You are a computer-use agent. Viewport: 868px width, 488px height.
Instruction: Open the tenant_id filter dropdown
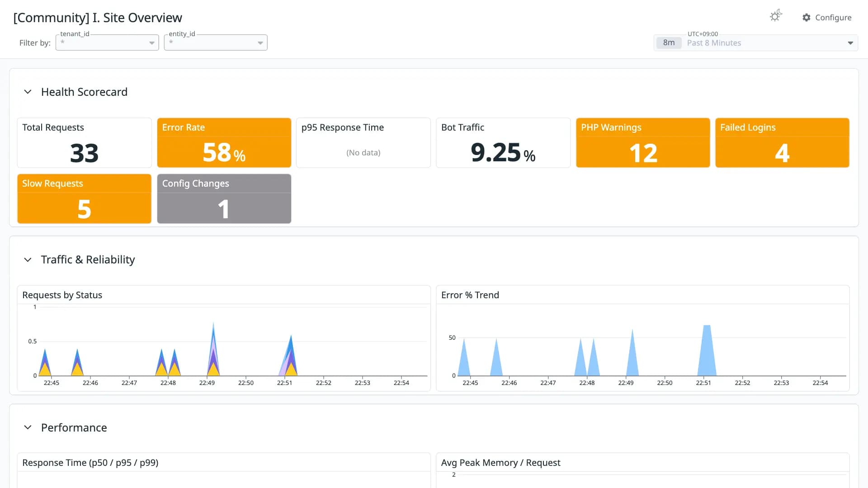[107, 42]
